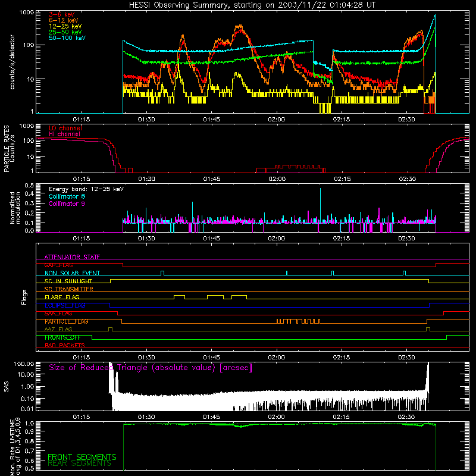The height and width of the screenshot is (476, 476).
Task: Select the green 25-50 keV legend label
Action: (x=65, y=32)
